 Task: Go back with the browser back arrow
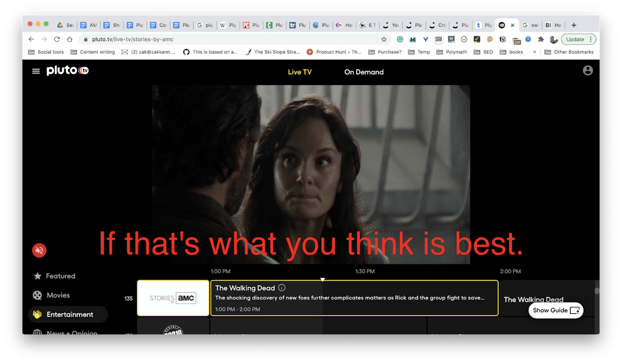point(31,39)
